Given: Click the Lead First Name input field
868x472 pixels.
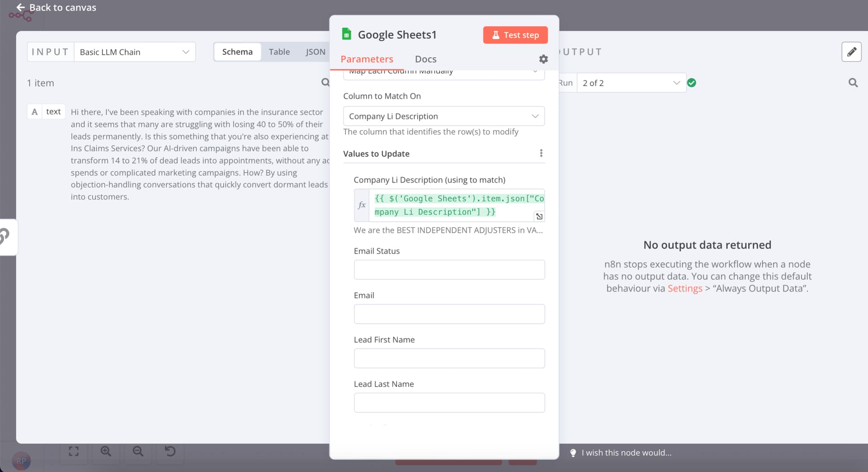Looking at the screenshot, I should point(449,358).
